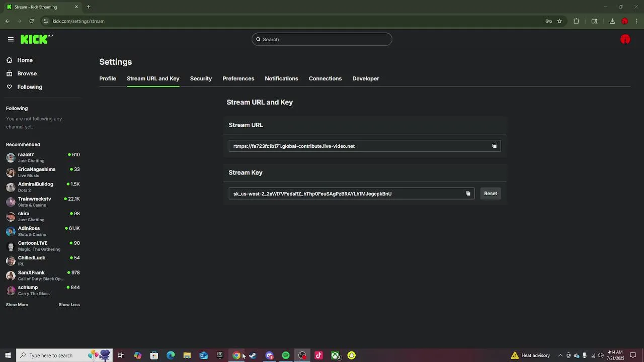Open the Preferences tab
Screen dimensions: 644x362
coord(238,78)
